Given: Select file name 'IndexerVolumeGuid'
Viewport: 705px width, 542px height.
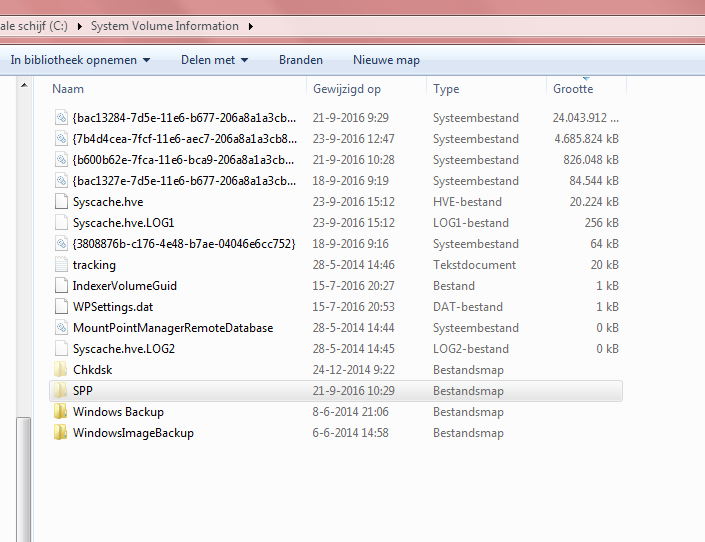Looking at the screenshot, I should pos(125,286).
